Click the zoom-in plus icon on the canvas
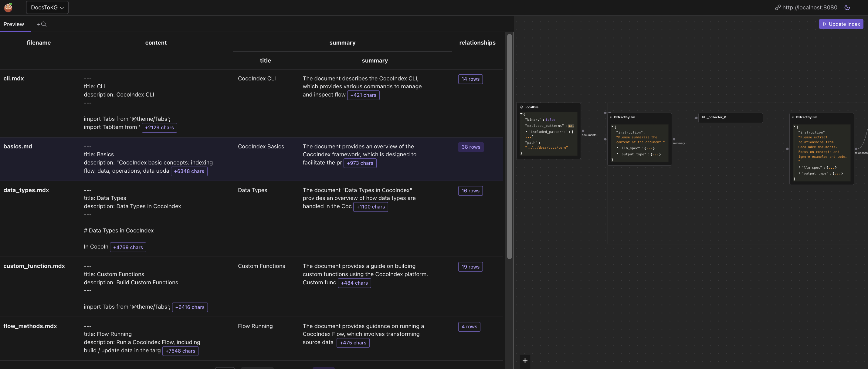This screenshot has height=369, width=868. (525, 361)
